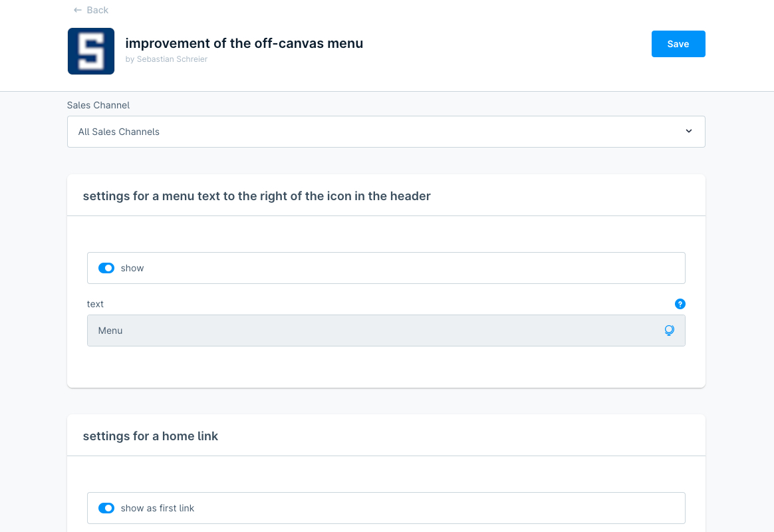774x532 pixels.
Task: Open the help tooltip for text field
Action: [x=680, y=304]
